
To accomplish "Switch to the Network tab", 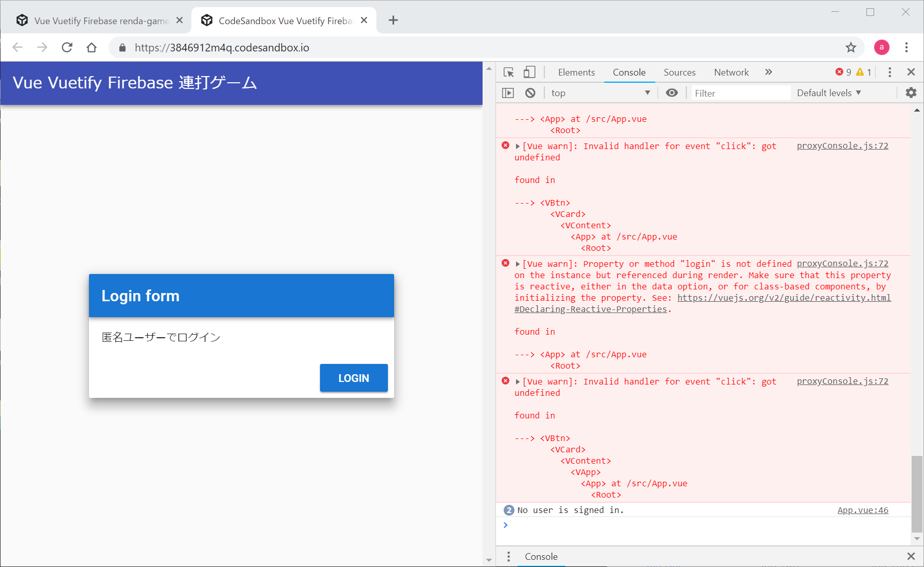I will tap(731, 72).
